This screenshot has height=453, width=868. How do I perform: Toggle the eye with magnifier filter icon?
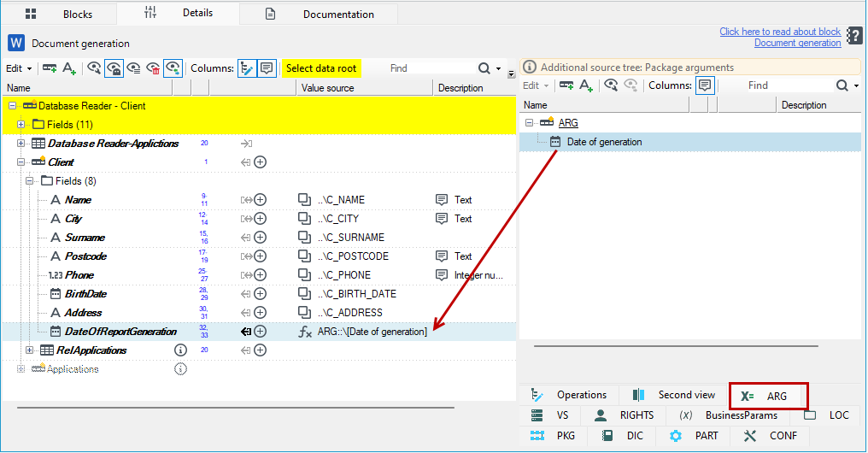click(x=94, y=68)
